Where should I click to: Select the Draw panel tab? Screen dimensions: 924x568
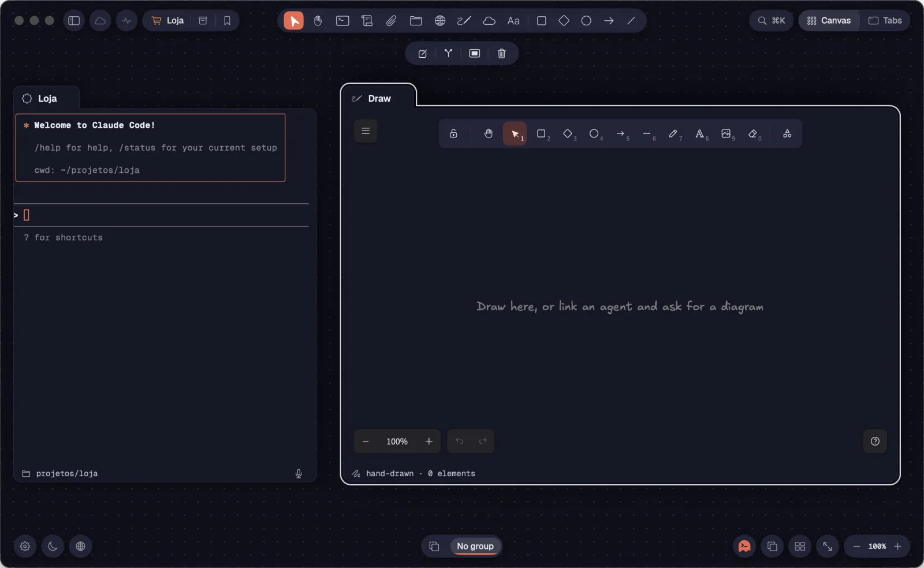pos(378,98)
